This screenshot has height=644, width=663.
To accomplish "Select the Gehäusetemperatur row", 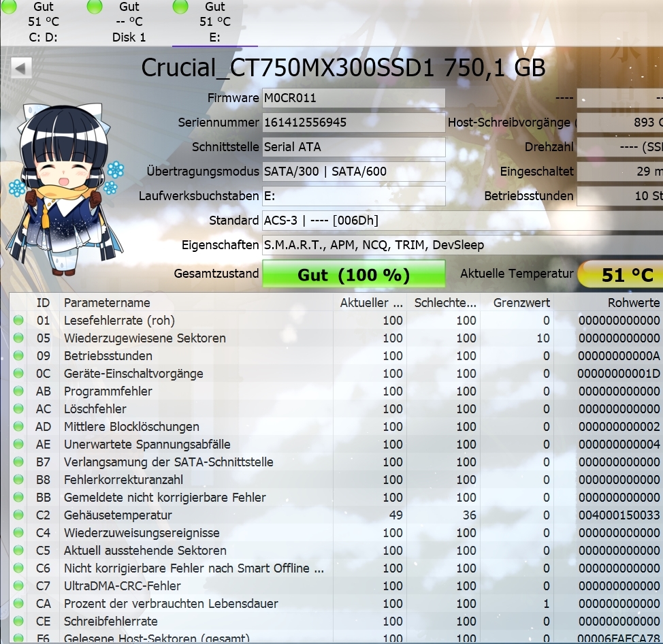I will point(336,515).
